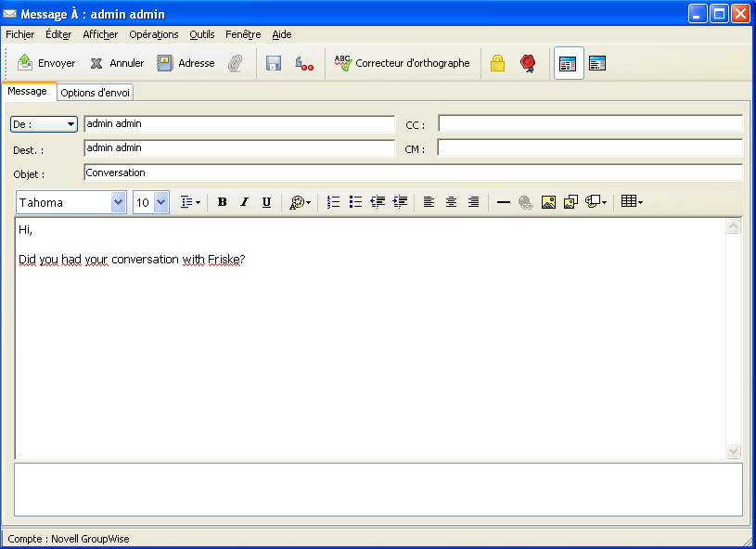Open the Tahoma font family dropdown
Screen dimensions: 756x549
point(119,202)
